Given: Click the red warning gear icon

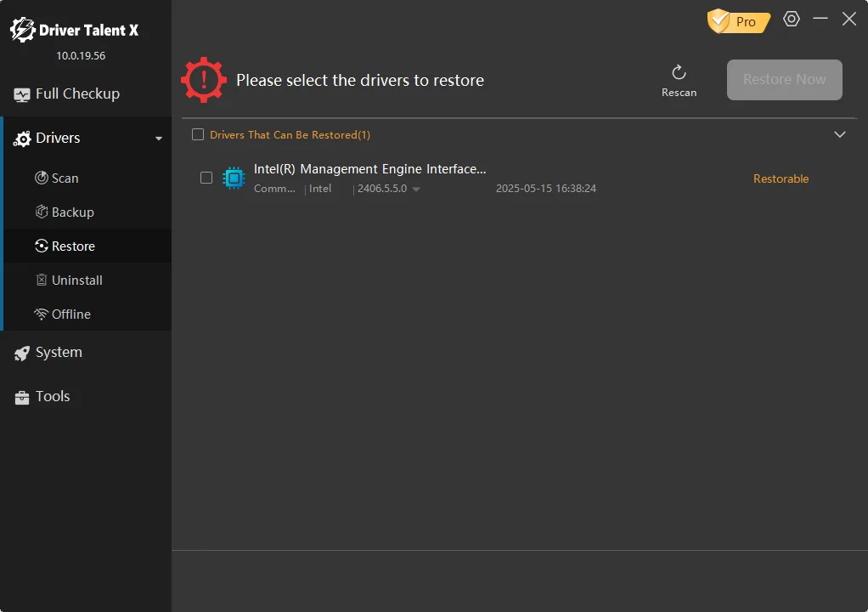Looking at the screenshot, I should pos(204,80).
